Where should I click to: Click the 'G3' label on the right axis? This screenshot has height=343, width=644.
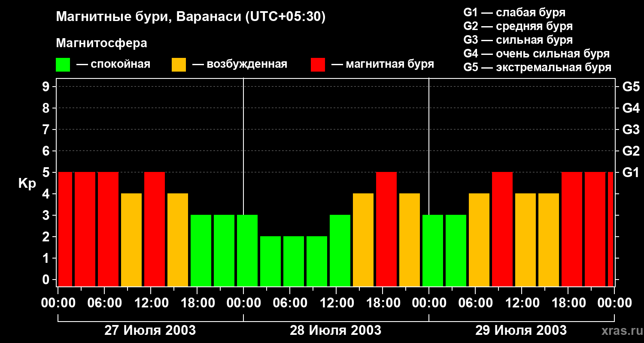631,129
